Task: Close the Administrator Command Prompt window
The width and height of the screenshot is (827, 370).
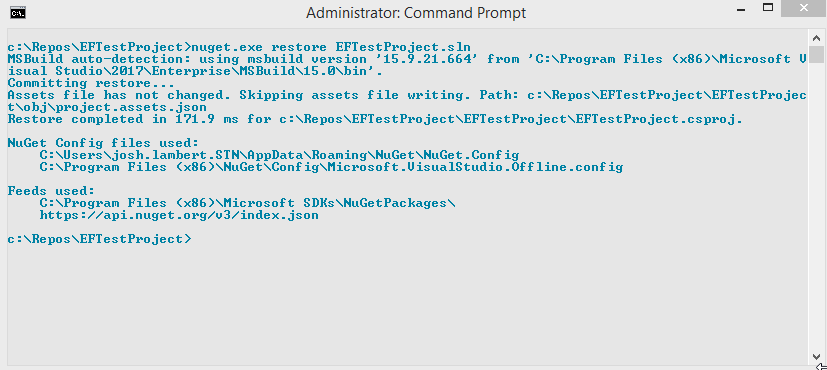Action: [x=804, y=8]
